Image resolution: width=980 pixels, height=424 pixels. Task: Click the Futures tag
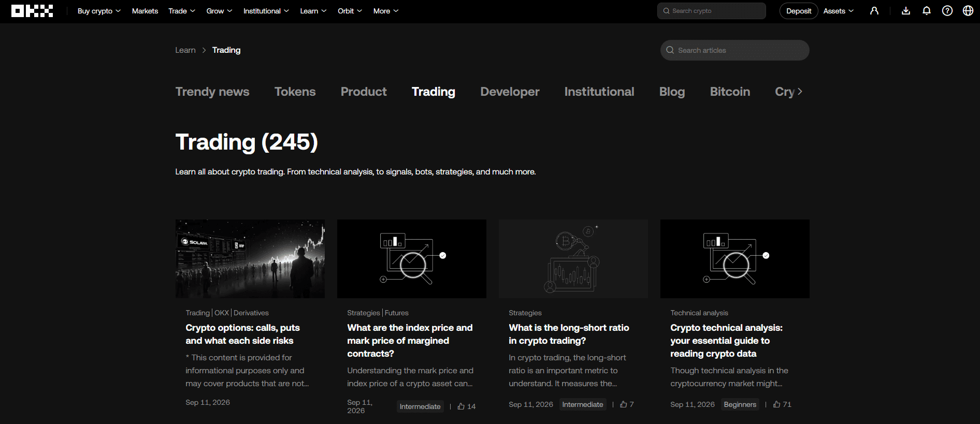click(x=397, y=313)
